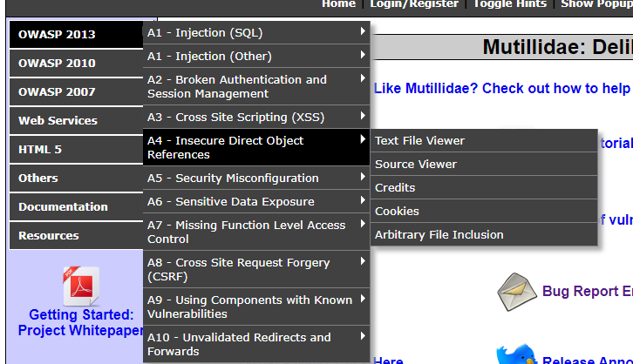Open Cookies submenu item

pos(484,212)
